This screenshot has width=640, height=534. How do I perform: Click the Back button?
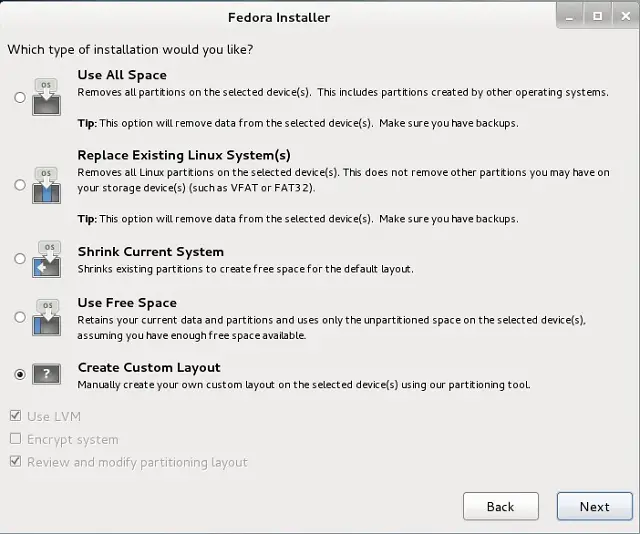[501, 506]
